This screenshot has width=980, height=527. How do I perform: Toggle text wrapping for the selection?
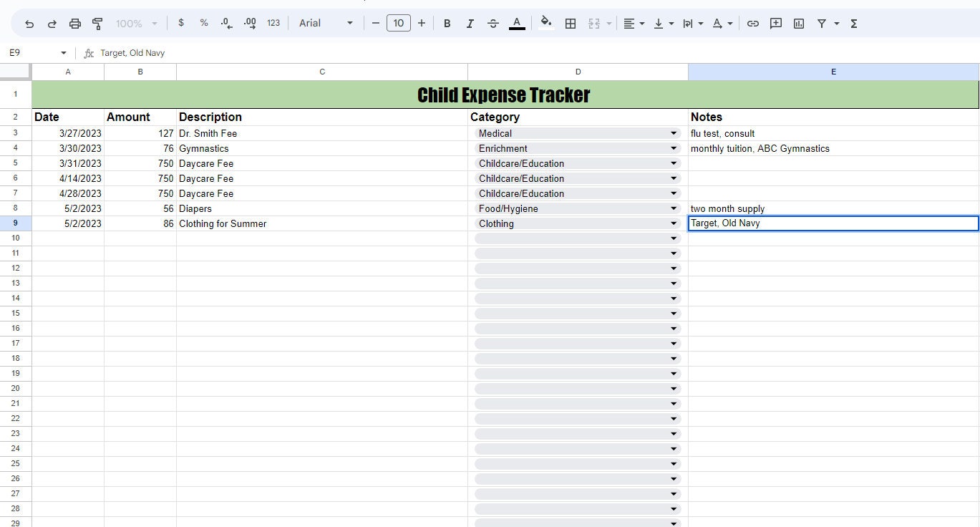point(689,23)
